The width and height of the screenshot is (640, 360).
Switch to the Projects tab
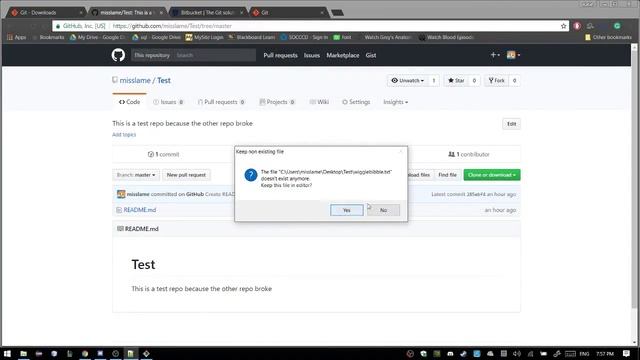[277, 102]
